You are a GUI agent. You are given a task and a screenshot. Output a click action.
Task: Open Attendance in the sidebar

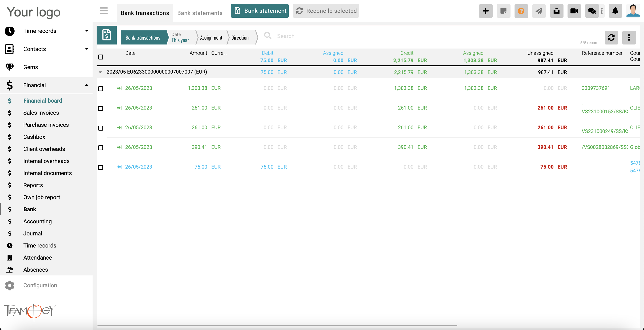click(x=46, y=258)
